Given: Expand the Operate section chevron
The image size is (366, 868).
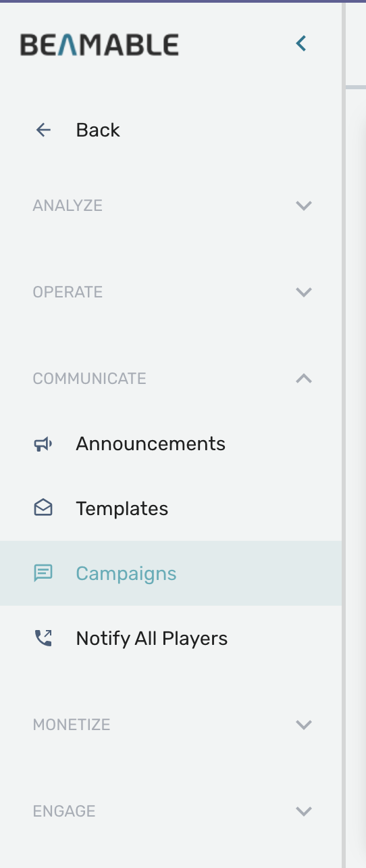Looking at the screenshot, I should (x=304, y=292).
